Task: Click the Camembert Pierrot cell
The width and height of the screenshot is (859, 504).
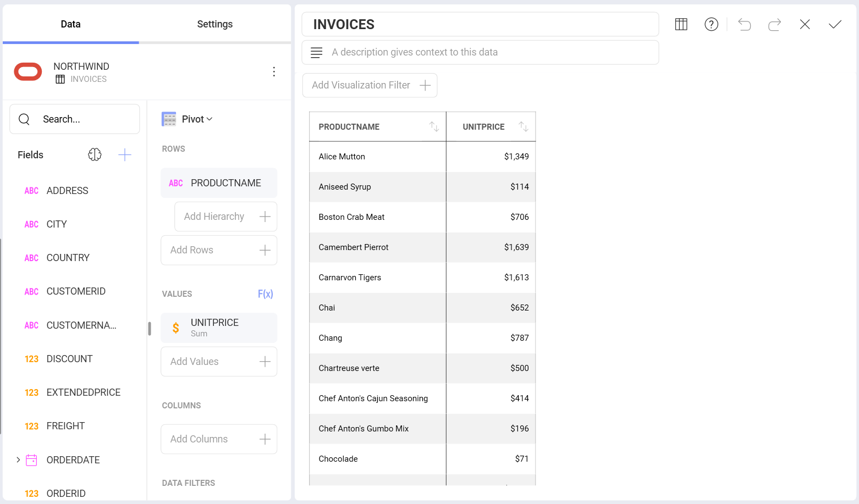Action: click(x=378, y=247)
